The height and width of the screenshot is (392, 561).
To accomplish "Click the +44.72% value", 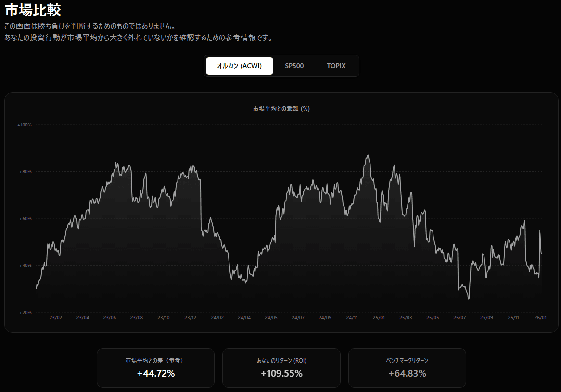I will (x=155, y=373).
